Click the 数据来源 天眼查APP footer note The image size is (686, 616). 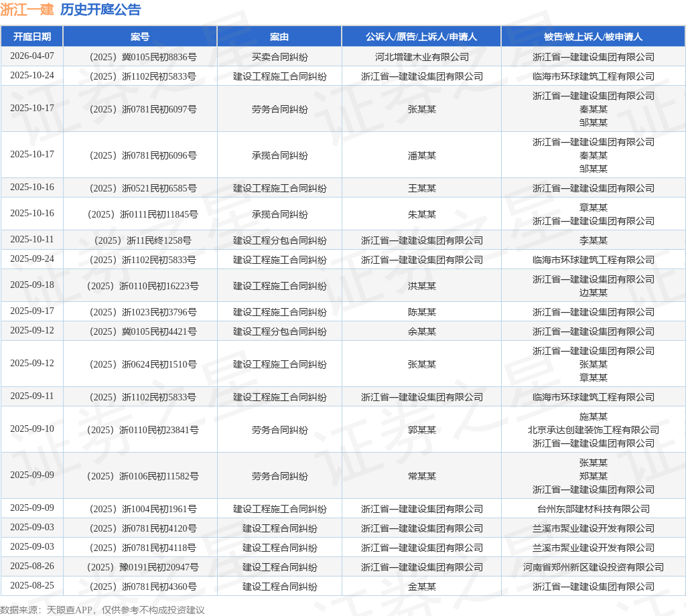click(x=102, y=610)
